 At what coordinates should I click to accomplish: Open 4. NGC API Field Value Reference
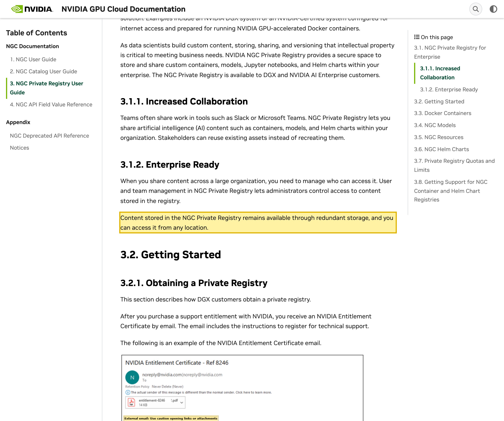pos(51,104)
